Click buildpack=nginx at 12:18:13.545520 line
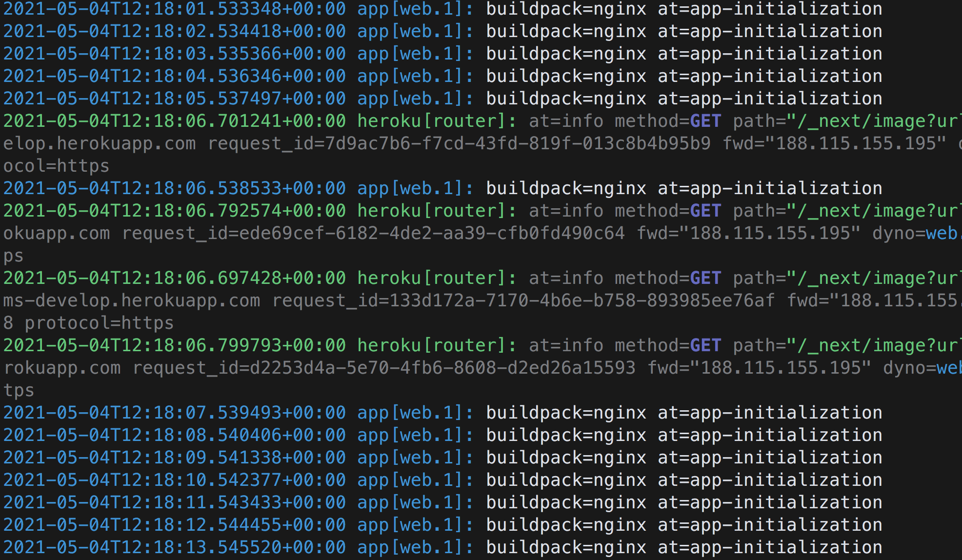The image size is (962, 560). [x=566, y=547]
